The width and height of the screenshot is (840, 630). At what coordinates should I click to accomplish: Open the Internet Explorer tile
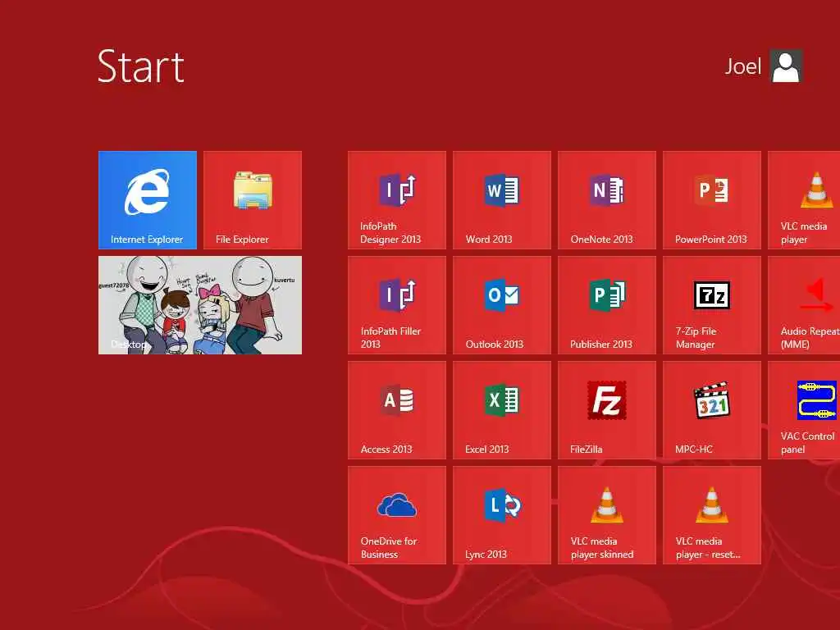click(148, 200)
